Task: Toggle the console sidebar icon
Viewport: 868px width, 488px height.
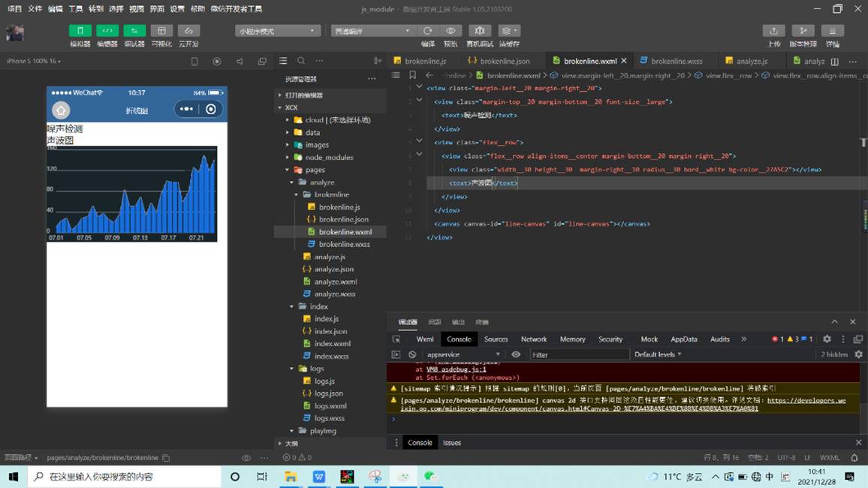Action: coord(396,354)
